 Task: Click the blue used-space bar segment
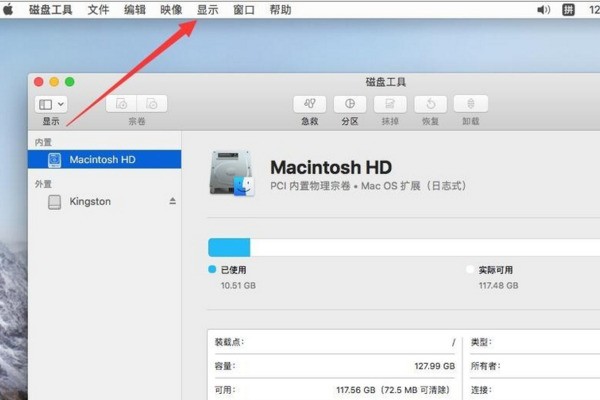[229, 248]
